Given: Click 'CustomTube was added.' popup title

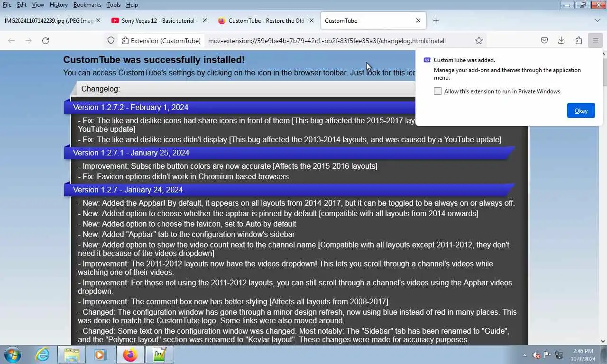Looking at the screenshot, I should 464,60.
